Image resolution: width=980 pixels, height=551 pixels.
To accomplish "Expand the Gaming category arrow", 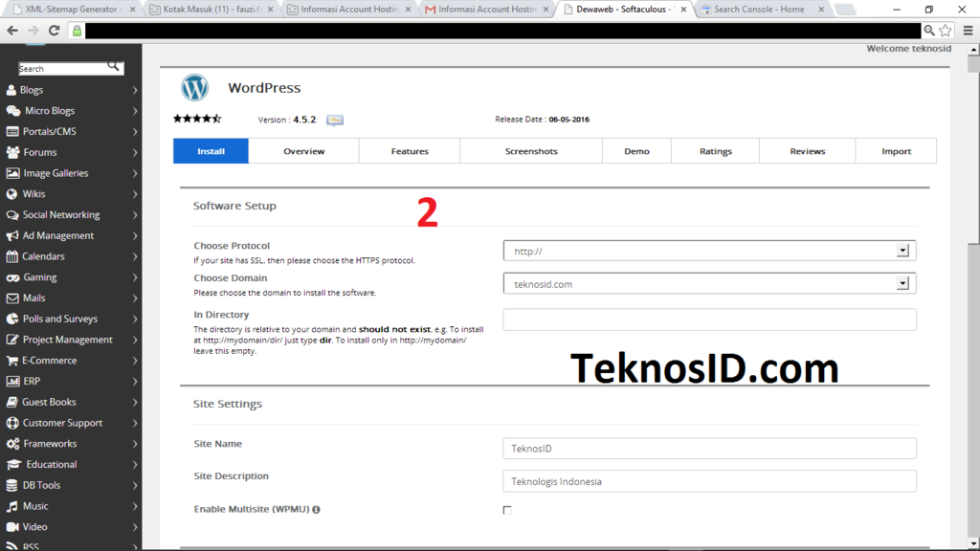I will [x=135, y=277].
